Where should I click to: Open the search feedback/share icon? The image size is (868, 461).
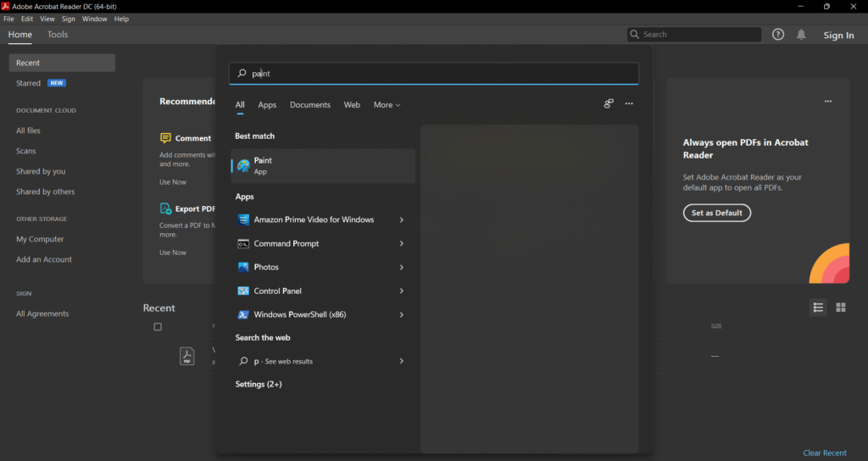click(x=609, y=103)
